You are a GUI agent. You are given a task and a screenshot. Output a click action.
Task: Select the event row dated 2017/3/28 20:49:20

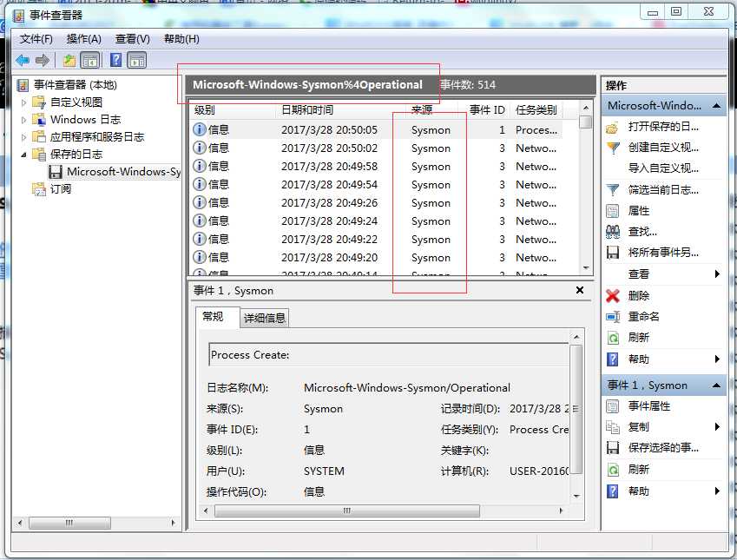376,258
